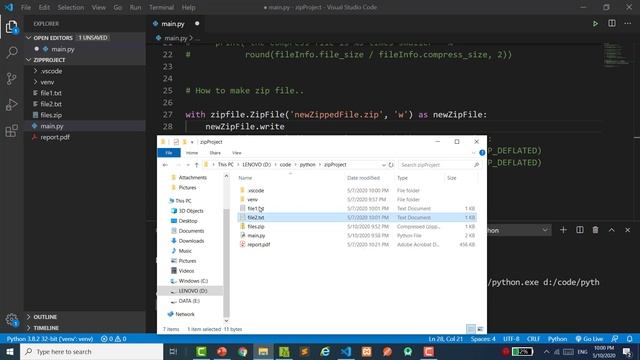Click the VS Code taskbar icon

pos(346,351)
